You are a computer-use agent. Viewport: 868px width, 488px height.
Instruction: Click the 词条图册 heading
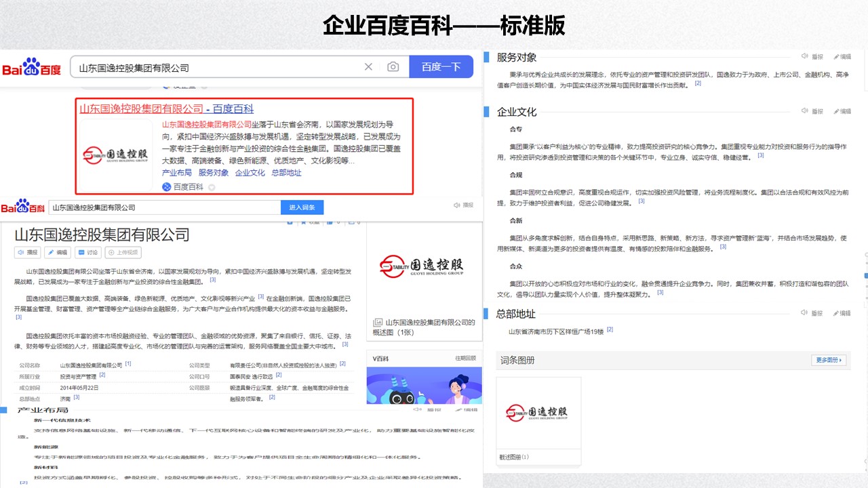click(517, 361)
